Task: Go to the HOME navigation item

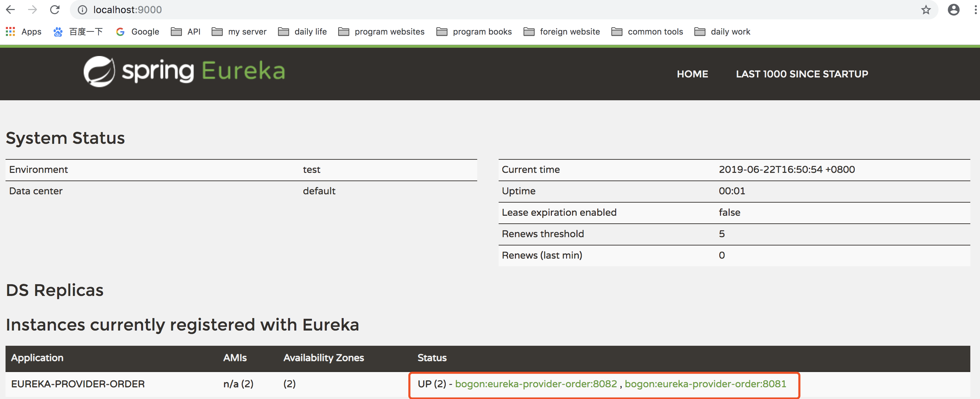Action: tap(692, 74)
